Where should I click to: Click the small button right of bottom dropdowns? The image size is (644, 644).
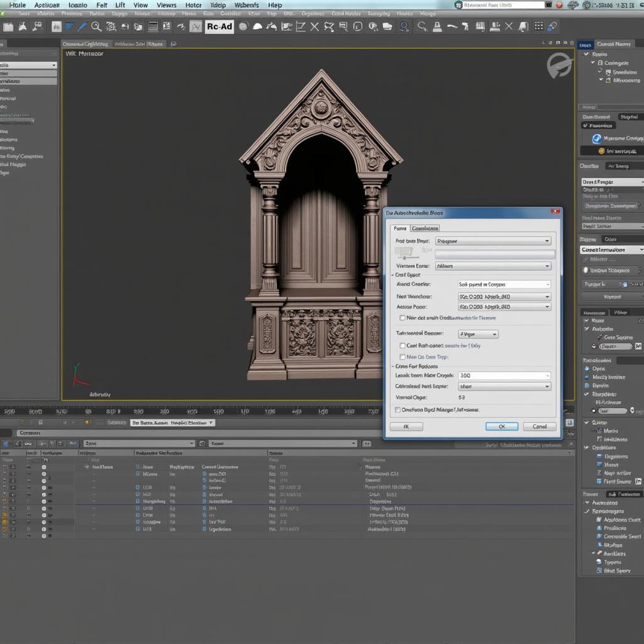point(367,443)
